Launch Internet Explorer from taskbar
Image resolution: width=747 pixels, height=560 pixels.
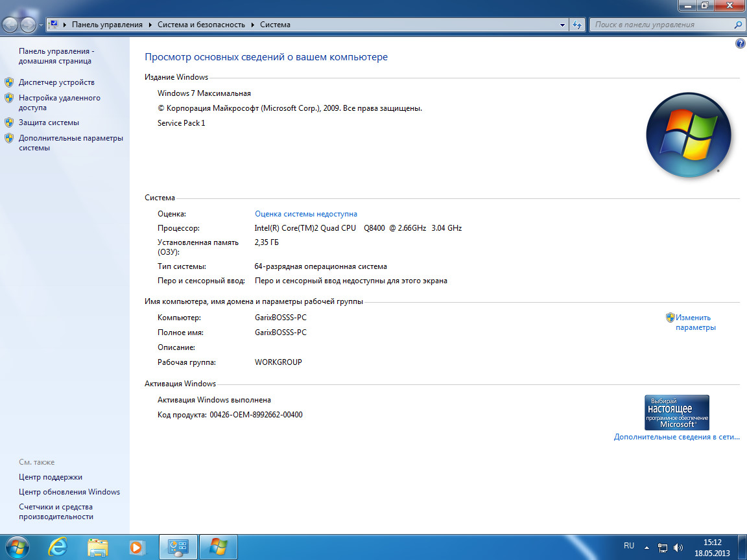point(58,548)
